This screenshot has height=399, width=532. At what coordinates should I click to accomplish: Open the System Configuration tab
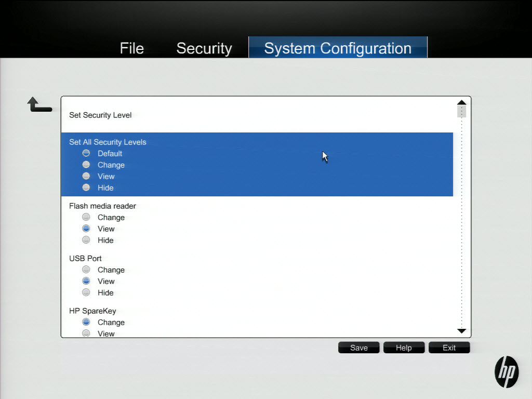pos(338,48)
